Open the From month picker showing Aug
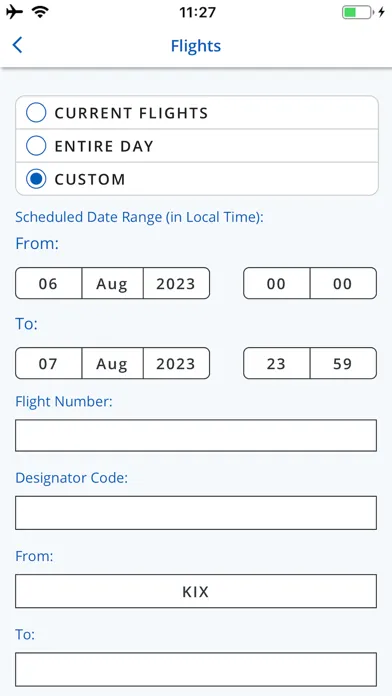This screenshot has width=392, height=696. 112,283
